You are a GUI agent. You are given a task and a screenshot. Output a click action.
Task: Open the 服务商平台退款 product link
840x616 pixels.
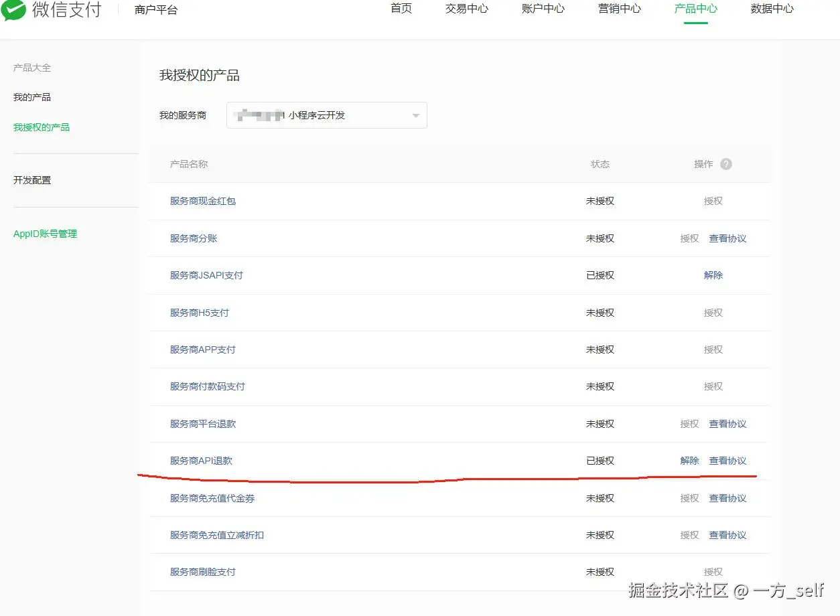coord(203,424)
